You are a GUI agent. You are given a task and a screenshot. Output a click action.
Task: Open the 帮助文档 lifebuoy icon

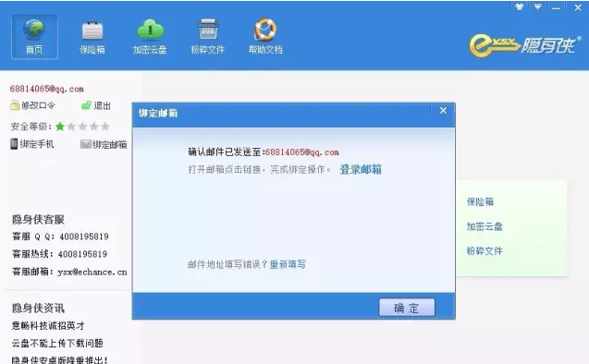click(x=265, y=30)
